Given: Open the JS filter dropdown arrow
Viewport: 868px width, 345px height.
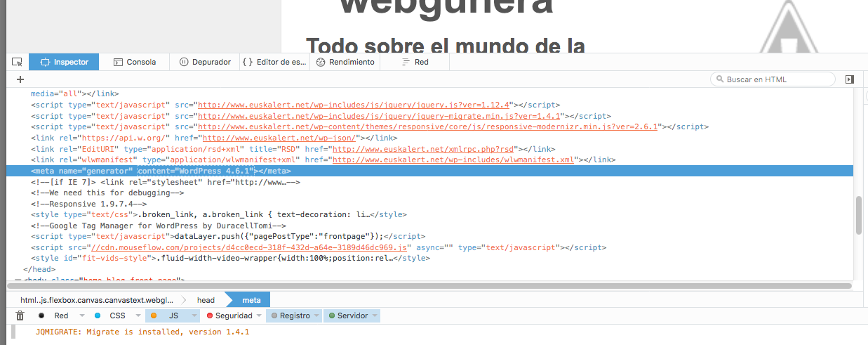Looking at the screenshot, I should pyautogui.click(x=196, y=316).
